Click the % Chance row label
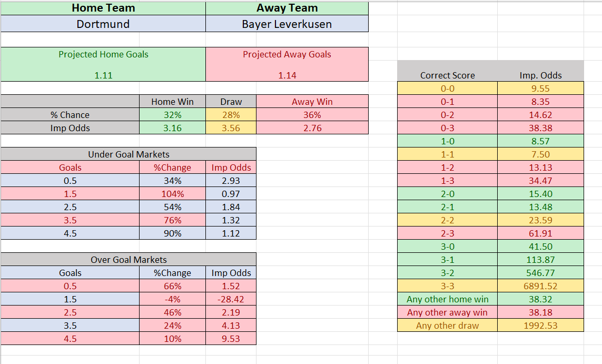The image size is (602, 364). (x=70, y=115)
